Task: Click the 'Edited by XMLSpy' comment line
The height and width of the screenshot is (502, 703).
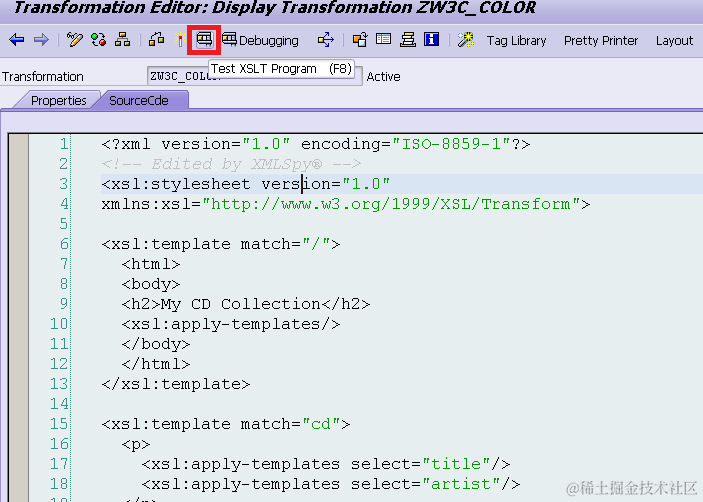Action: [231, 164]
